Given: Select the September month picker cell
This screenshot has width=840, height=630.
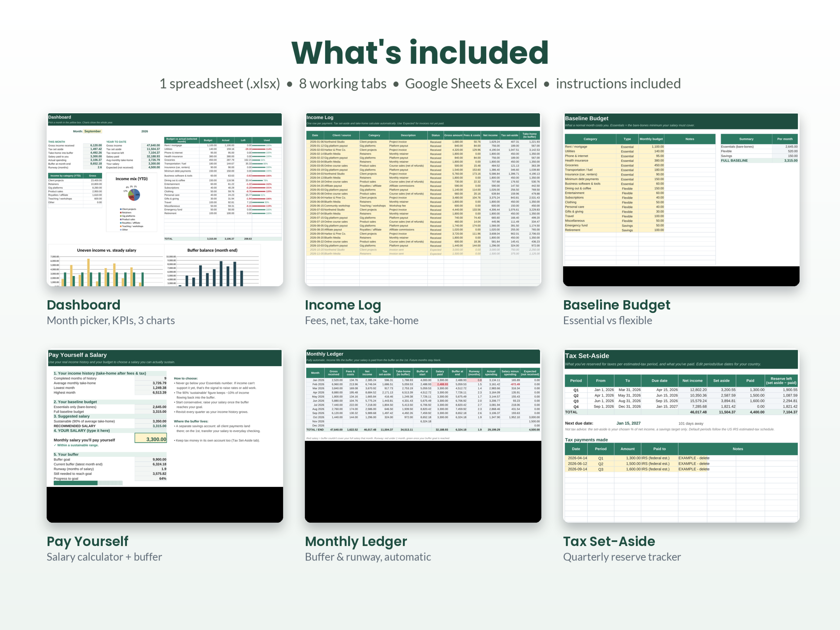Looking at the screenshot, I should click(93, 131).
